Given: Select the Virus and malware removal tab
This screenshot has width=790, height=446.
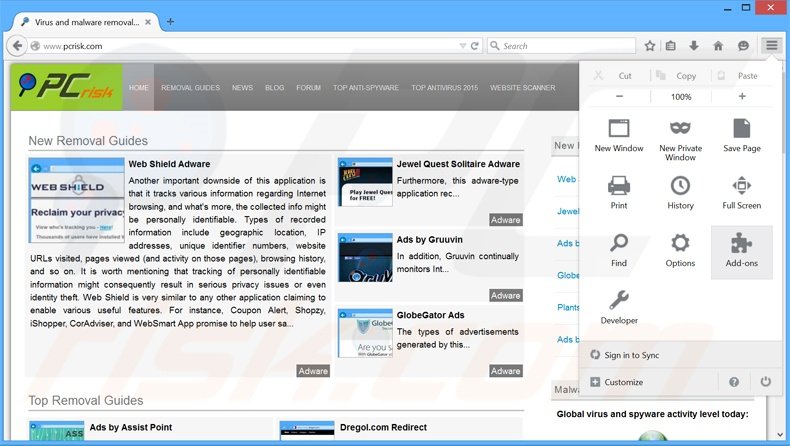Looking at the screenshot, I should click(87, 22).
